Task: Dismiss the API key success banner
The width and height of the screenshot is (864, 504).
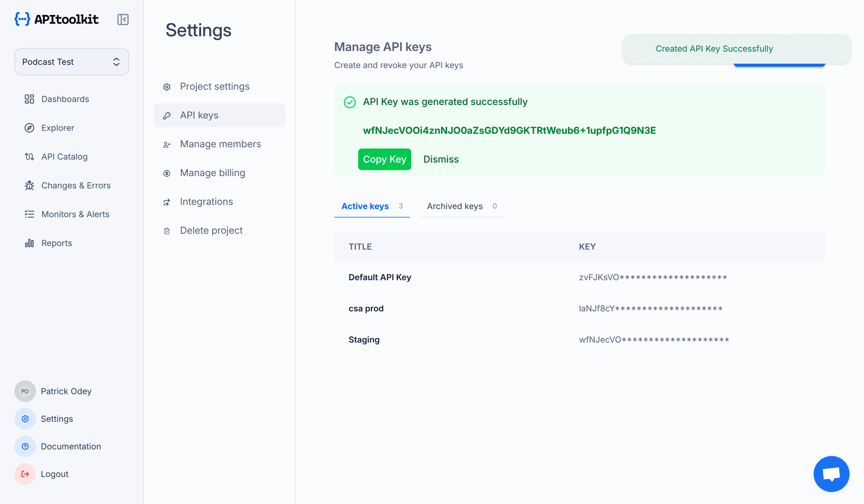Action: (441, 159)
